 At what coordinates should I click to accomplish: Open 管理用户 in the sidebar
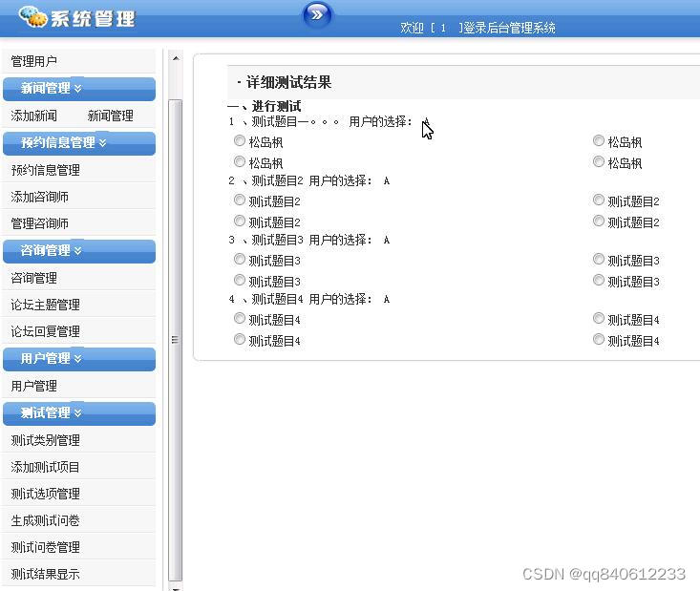click(34, 61)
